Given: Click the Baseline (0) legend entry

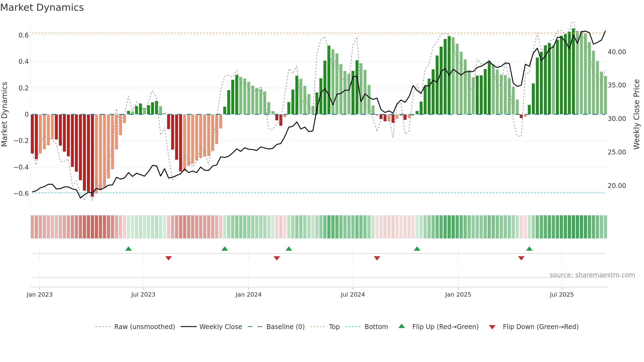Looking at the screenshot, I should coord(276,327).
